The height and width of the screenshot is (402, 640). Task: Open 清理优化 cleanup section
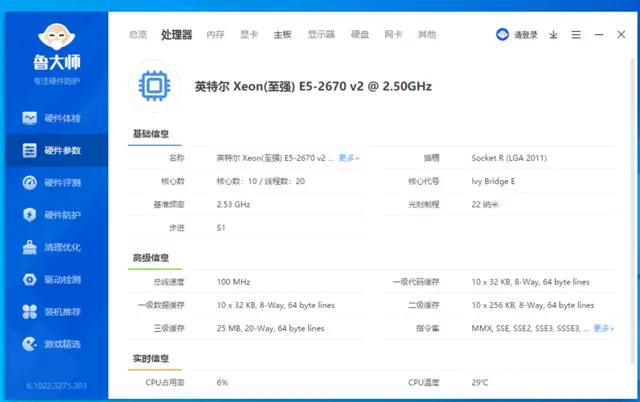[x=56, y=247]
